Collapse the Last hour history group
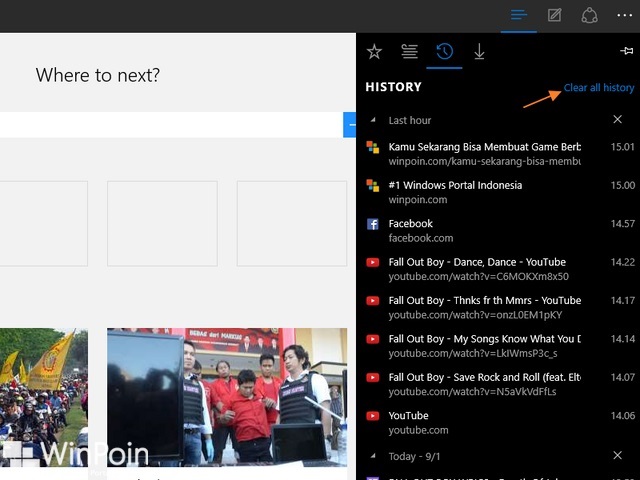This screenshot has height=480, width=640. pos(373,120)
